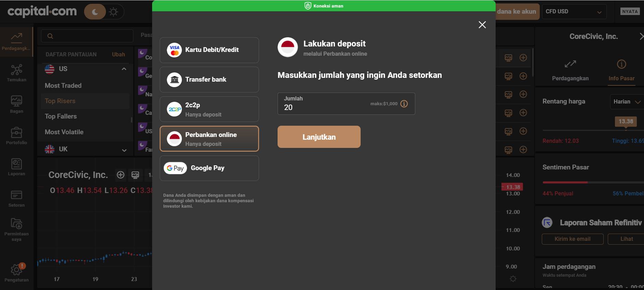Switch to dark mode moon toggle
Viewport: 644px width, 290px height.
pyautogui.click(x=95, y=12)
